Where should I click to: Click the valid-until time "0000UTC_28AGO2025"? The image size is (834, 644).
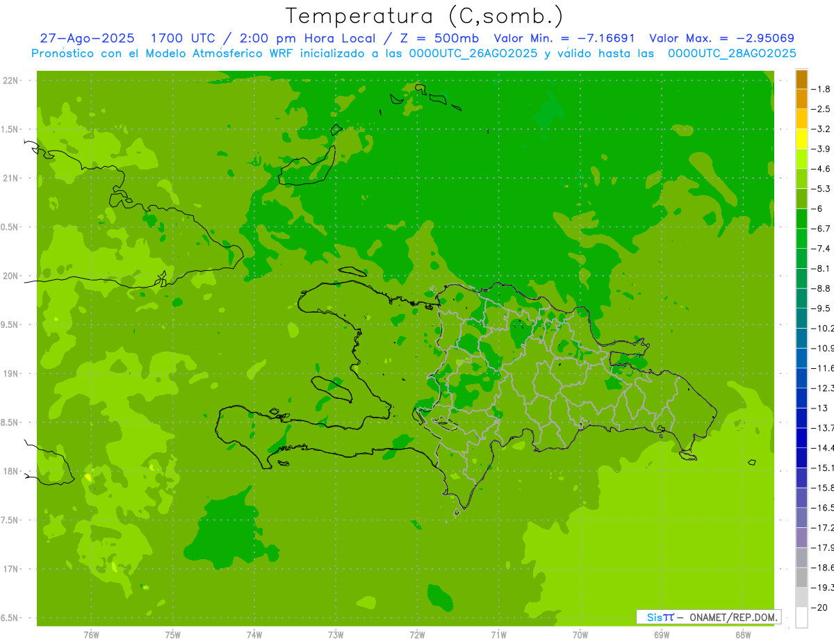click(732, 53)
